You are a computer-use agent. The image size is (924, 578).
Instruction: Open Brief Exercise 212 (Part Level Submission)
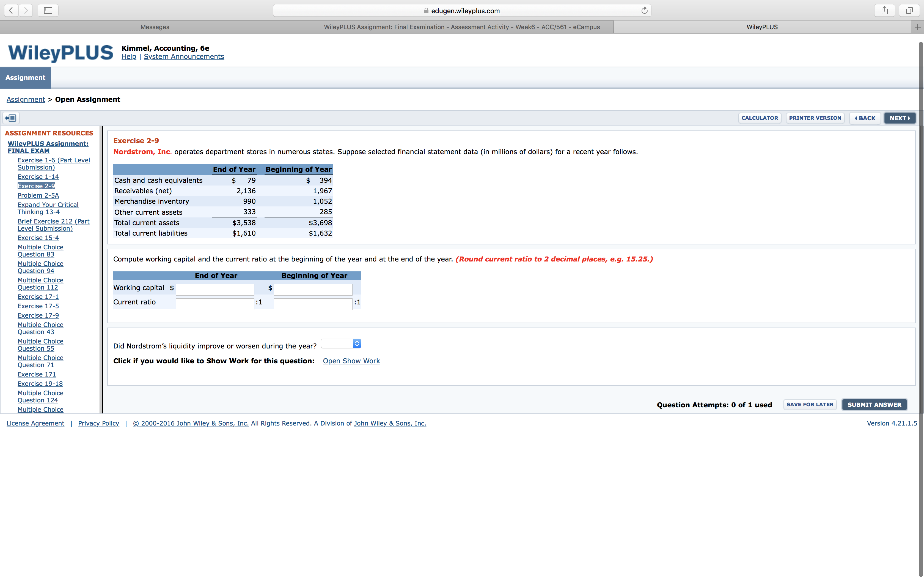point(53,225)
